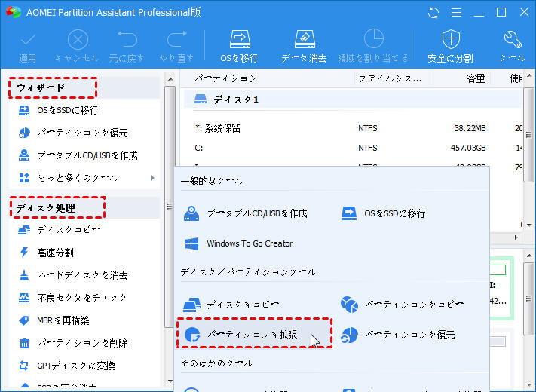Choose パーティションを復元 in popup menu
Image resolution: width=536 pixels, height=392 pixels.
397,335
